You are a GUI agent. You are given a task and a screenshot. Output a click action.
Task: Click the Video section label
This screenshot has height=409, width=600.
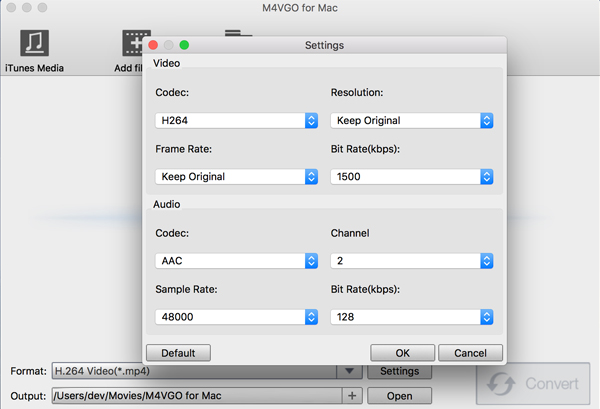[x=166, y=64]
